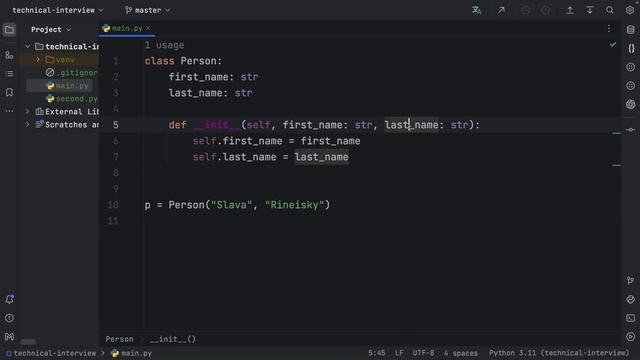
Task: Click the __init__ method name
Action: click(216, 125)
